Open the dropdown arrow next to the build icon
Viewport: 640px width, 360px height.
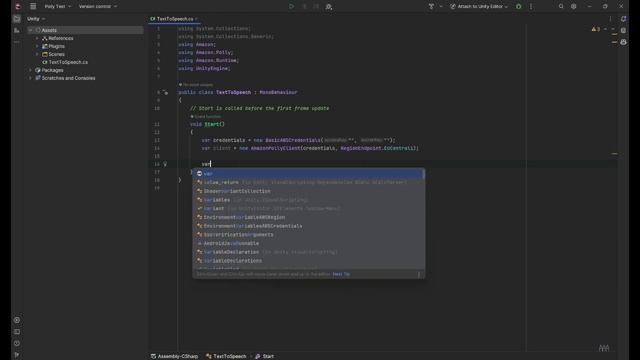[x=441, y=7]
